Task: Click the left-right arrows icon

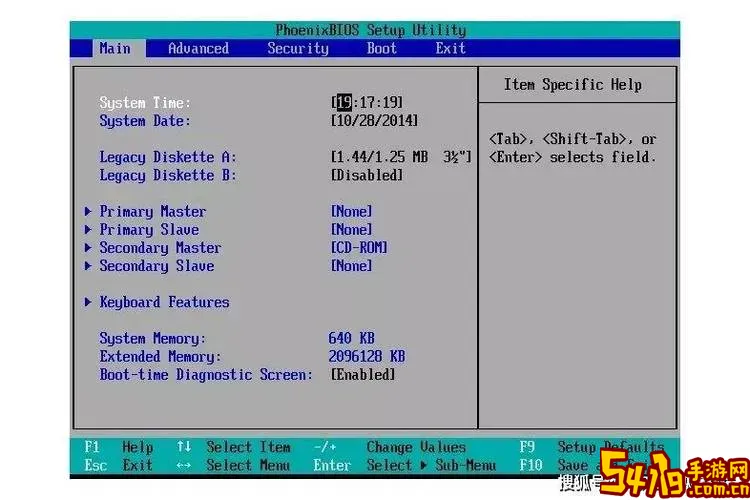Action: point(183,466)
